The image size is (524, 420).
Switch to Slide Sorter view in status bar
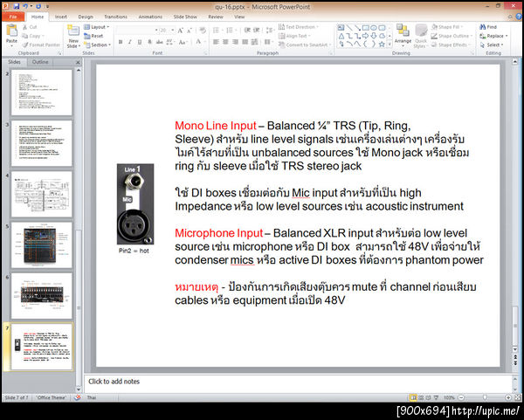click(421, 397)
